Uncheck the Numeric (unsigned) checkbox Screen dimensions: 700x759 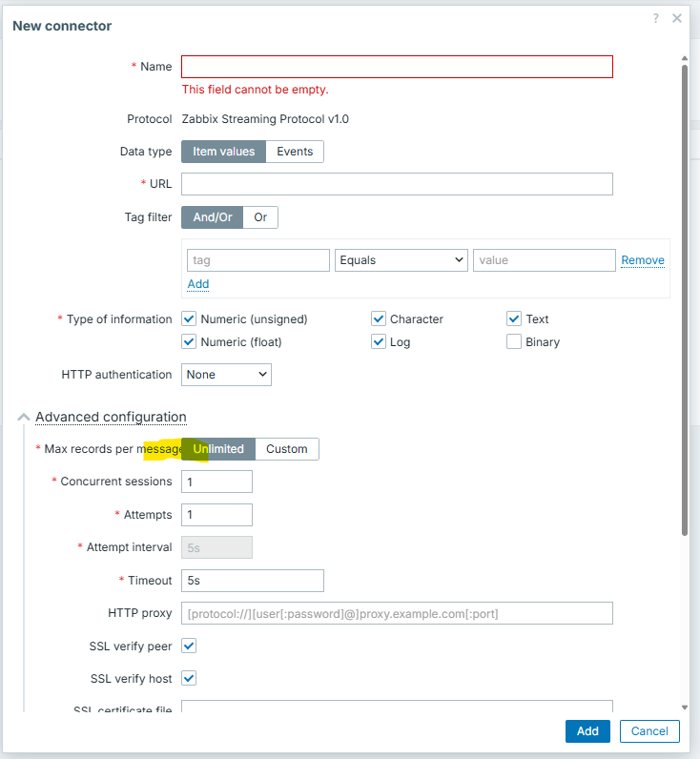pyautogui.click(x=189, y=319)
